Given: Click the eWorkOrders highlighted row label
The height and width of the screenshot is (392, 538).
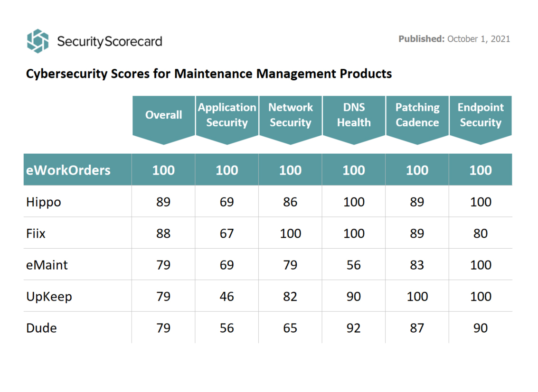Looking at the screenshot, I should (x=68, y=170).
